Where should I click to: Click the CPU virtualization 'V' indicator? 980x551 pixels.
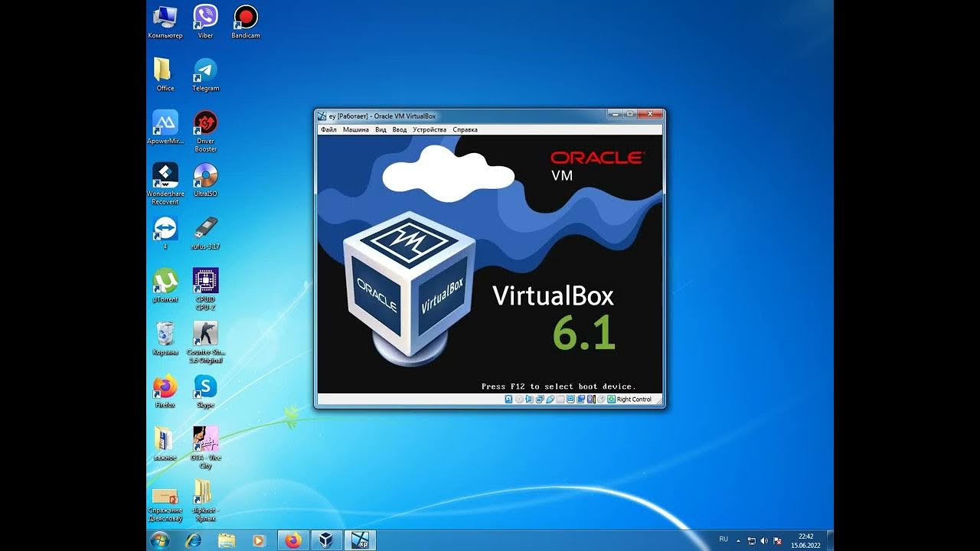click(x=590, y=399)
